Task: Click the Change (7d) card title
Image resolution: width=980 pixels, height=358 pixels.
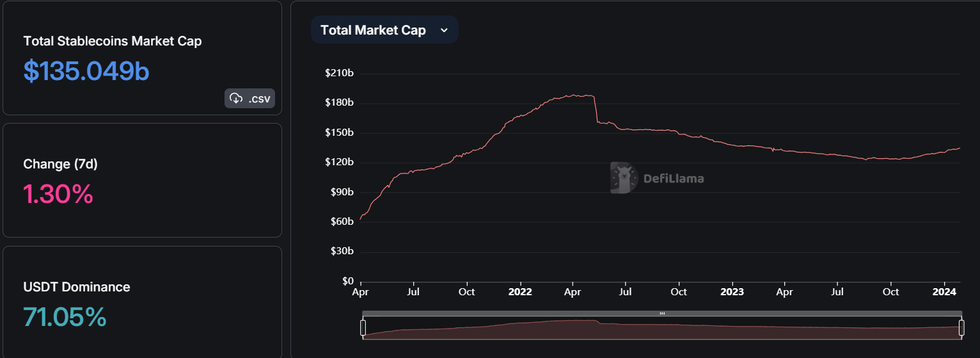Action: click(60, 164)
